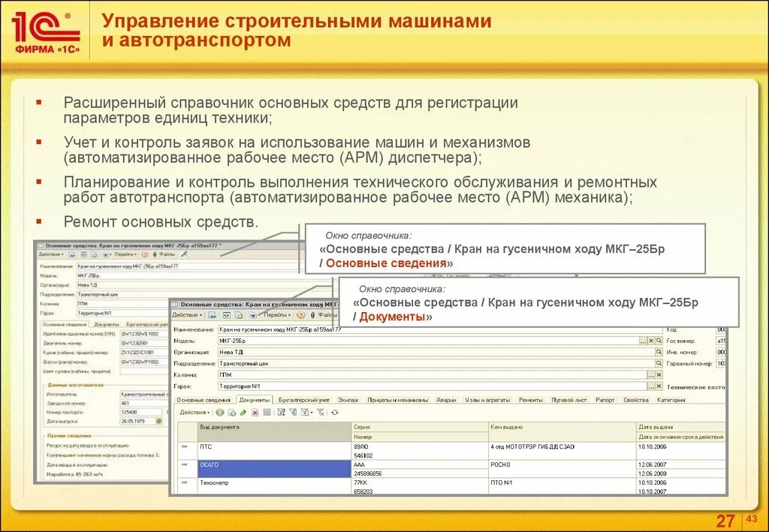Select the Техосмотр document row
Screen dimensions: 769x532
(x=451, y=486)
